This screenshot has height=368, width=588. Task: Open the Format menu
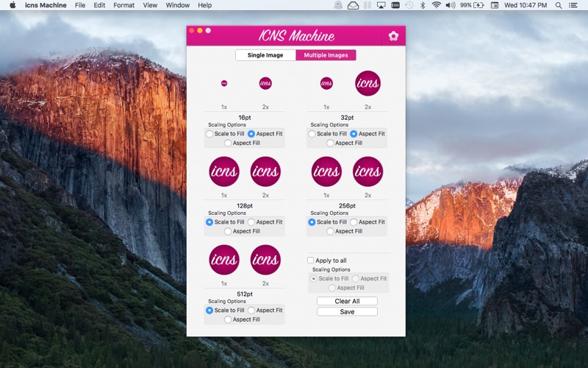[x=123, y=5]
